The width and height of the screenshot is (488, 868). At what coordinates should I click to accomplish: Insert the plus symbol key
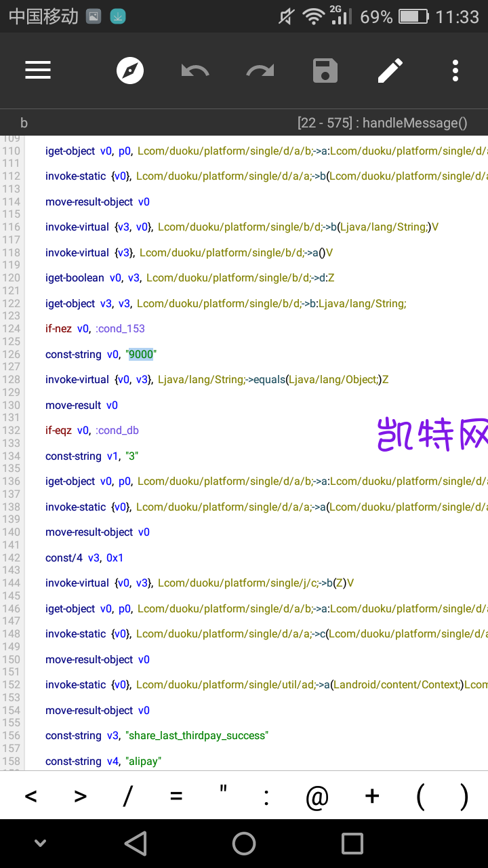[x=371, y=797]
